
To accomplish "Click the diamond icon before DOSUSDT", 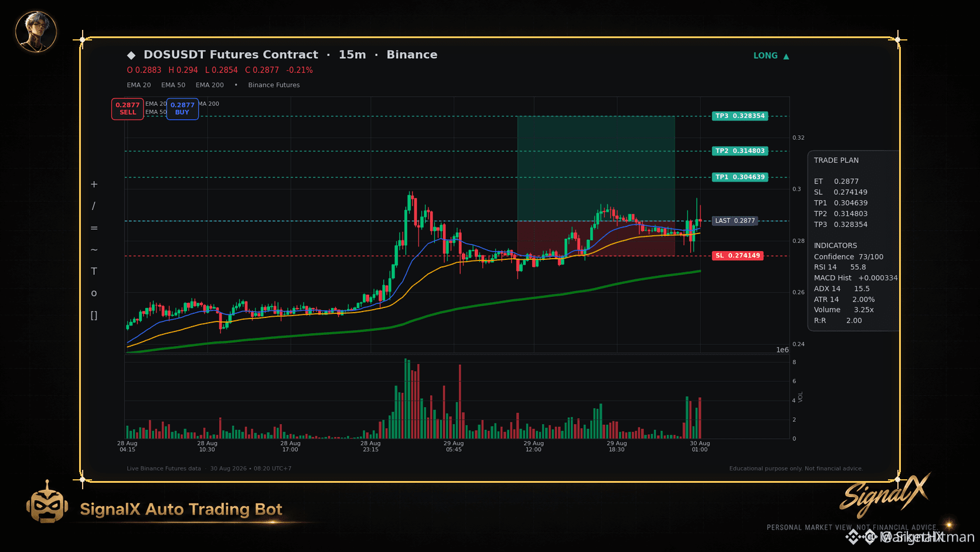I will coord(131,55).
